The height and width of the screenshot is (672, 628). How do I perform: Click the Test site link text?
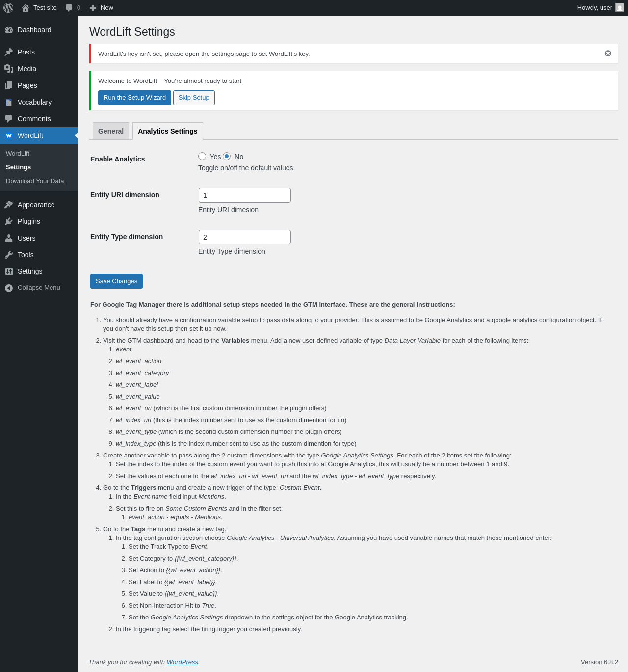(45, 8)
